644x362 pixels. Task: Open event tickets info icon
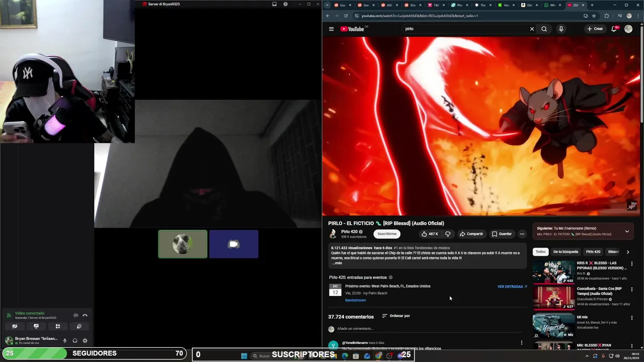(x=390, y=278)
